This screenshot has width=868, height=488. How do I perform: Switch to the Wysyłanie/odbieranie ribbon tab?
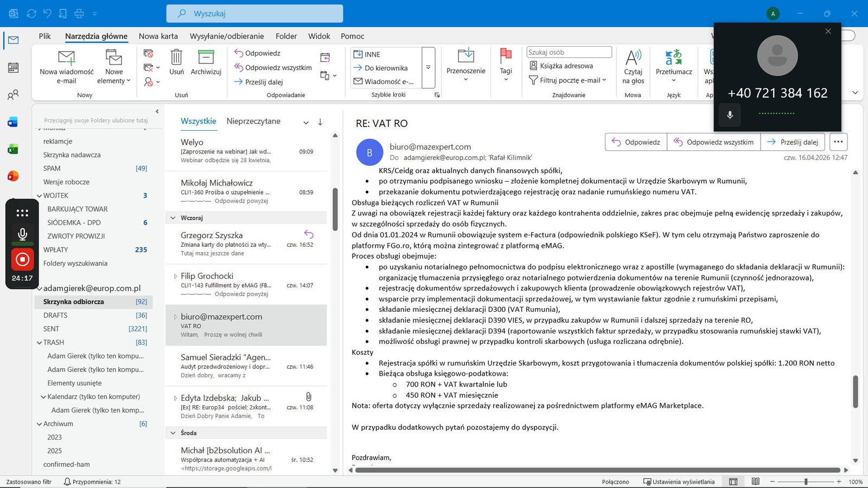tap(227, 36)
